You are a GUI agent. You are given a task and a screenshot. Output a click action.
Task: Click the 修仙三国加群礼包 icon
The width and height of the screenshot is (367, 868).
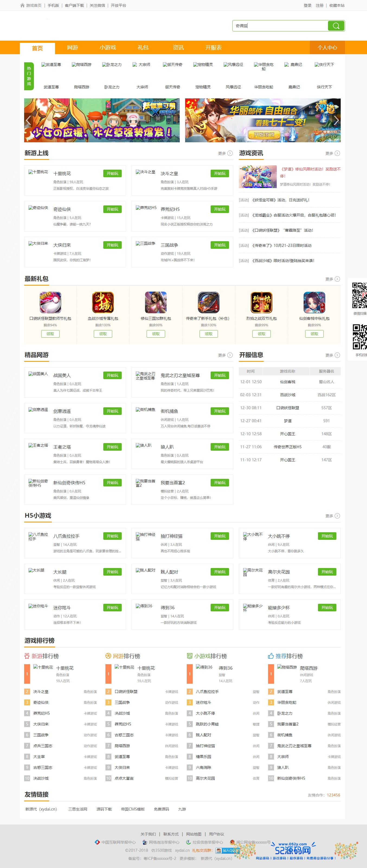[156, 302]
